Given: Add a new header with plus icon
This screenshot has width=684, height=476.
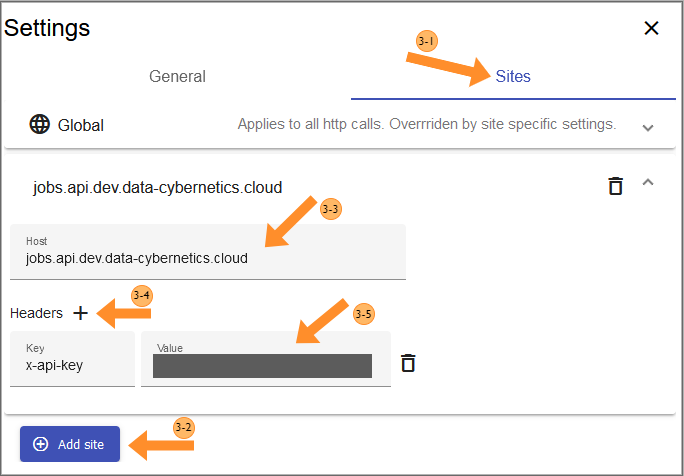Looking at the screenshot, I should click(81, 313).
